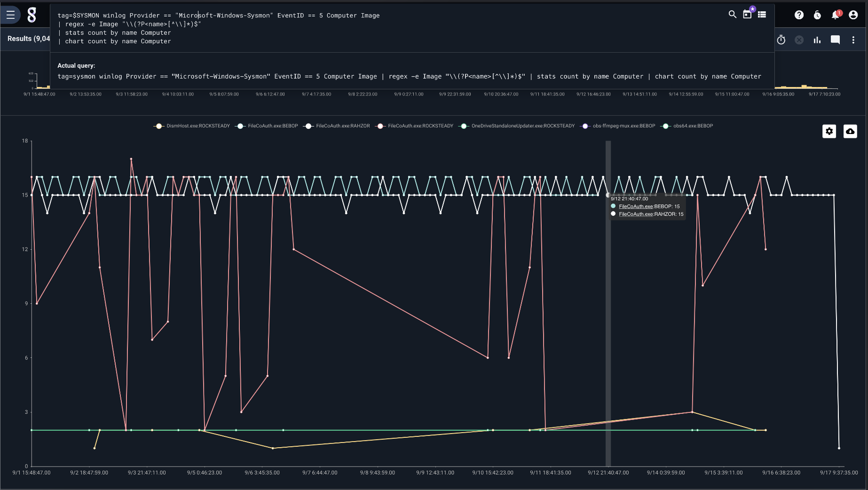Click the stopwatch search timing icon
Screen dimensions: 868x490
coord(781,40)
